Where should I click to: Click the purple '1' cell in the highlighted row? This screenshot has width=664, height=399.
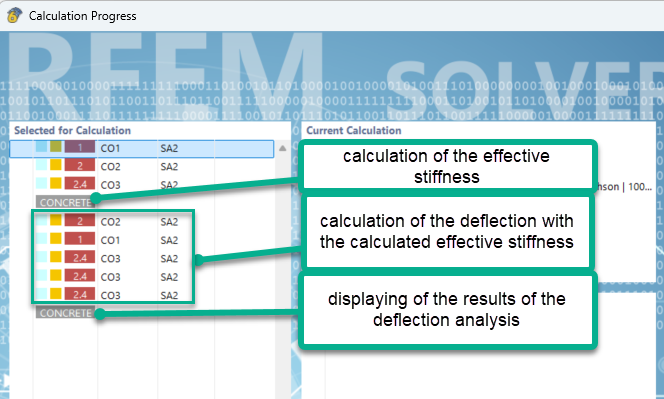80,148
